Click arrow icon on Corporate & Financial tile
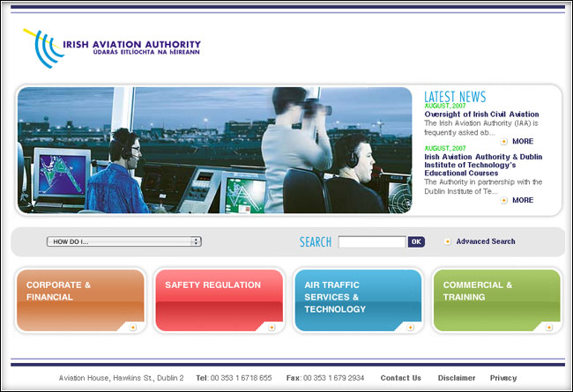 [x=133, y=328]
